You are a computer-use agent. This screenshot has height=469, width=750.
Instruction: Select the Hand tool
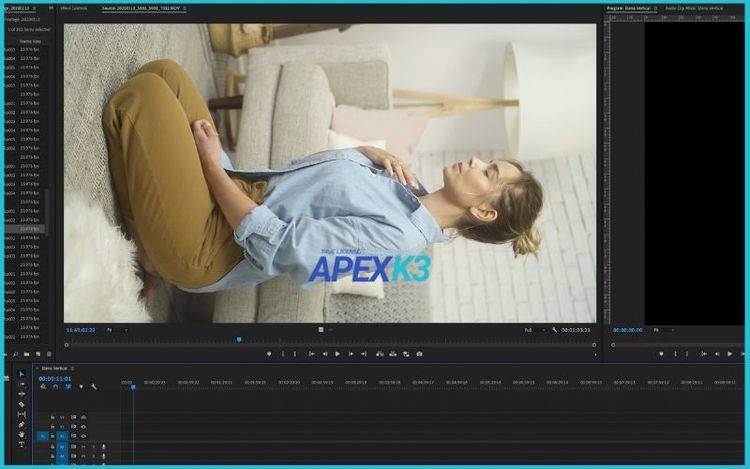click(x=22, y=435)
